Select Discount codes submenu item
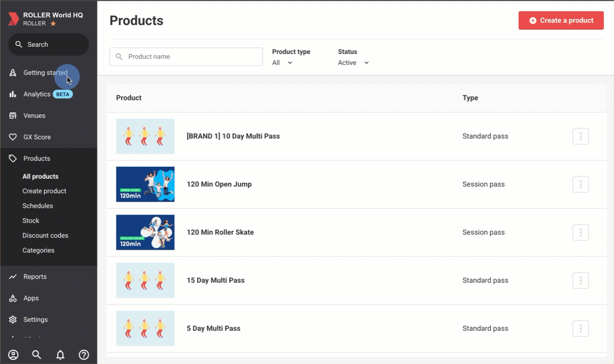Viewport: 614px width, 364px height. tap(45, 236)
